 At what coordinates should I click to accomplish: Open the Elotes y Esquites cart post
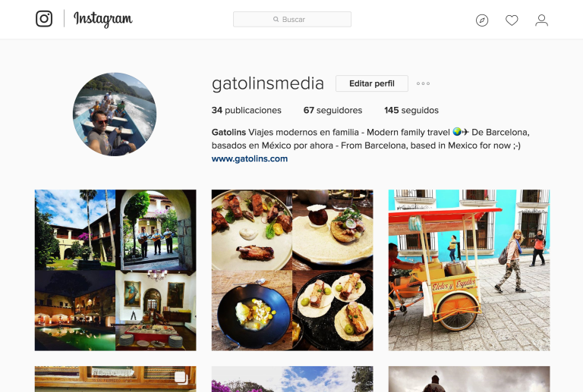[469, 270]
